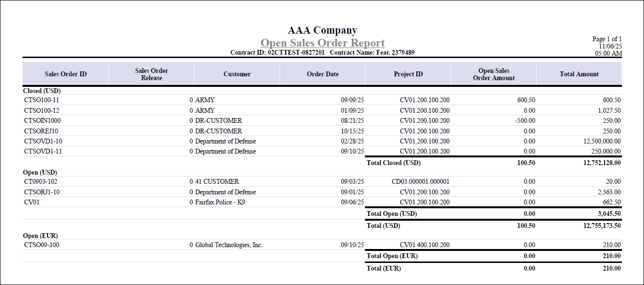Click the Open Sales Order Report title
This screenshot has width=644, height=285.
tap(322, 43)
